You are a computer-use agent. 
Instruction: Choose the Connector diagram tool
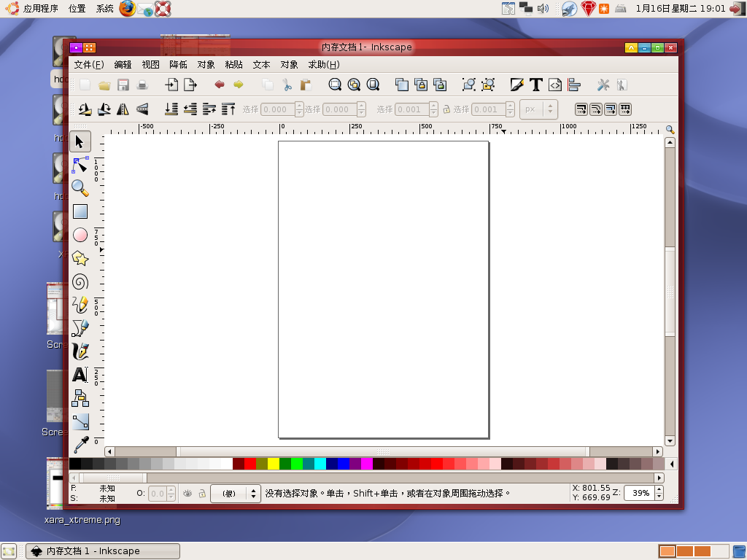tap(80, 398)
